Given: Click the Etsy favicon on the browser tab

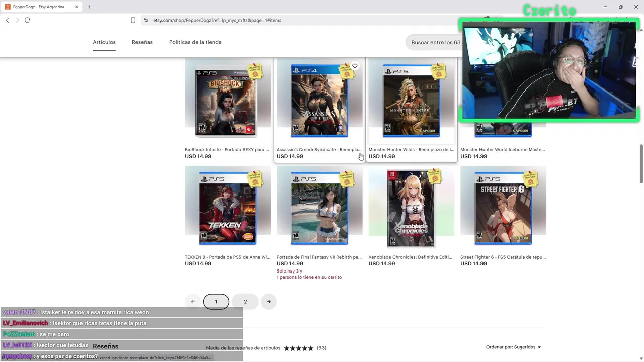Looking at the screenshot, I should coord(8,7).
